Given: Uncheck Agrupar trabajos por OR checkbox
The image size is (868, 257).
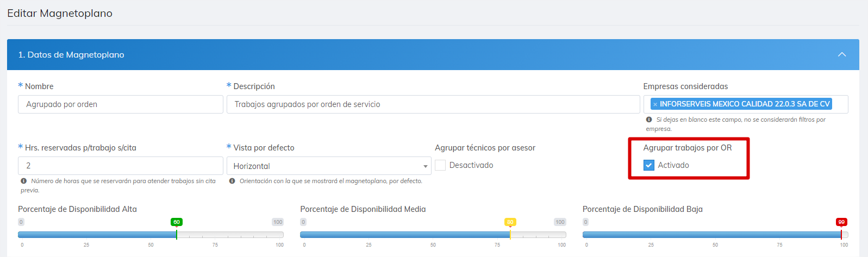Looking at the screenshot, I should (648, 165).
